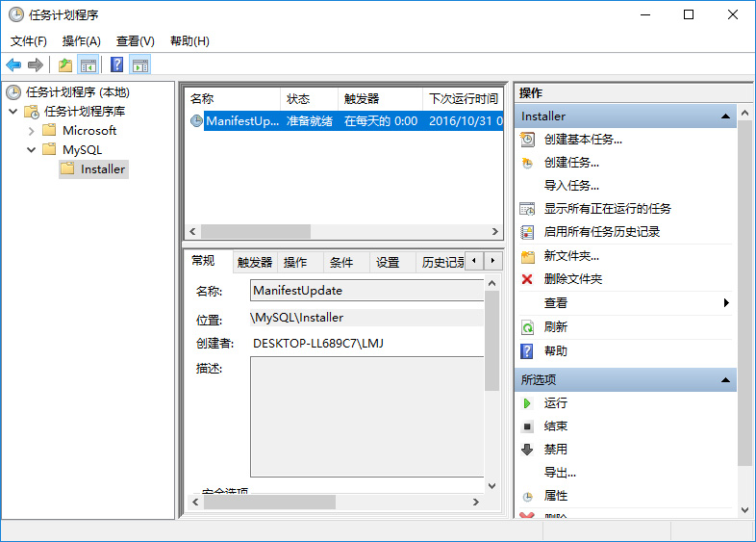Click the back arrow toolbar icon
Image resolution: width=756 pixels, height=542 pixels.
click(x=13, y=65)
